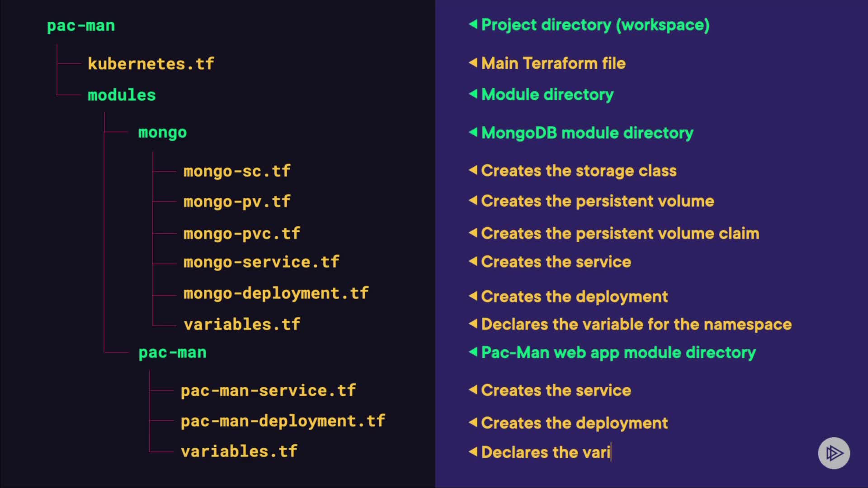Expand the modules folder

coord(122,95)
